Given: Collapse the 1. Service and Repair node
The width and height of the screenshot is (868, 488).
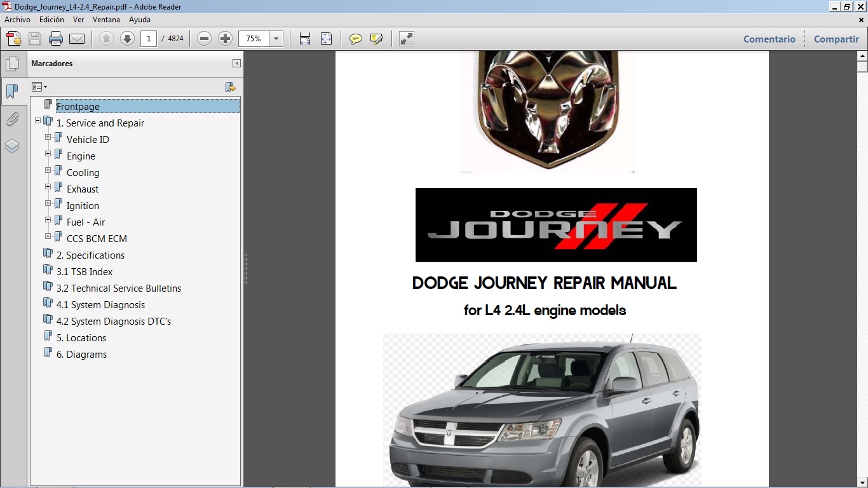Looking at the screenshot, I should 38,120.
